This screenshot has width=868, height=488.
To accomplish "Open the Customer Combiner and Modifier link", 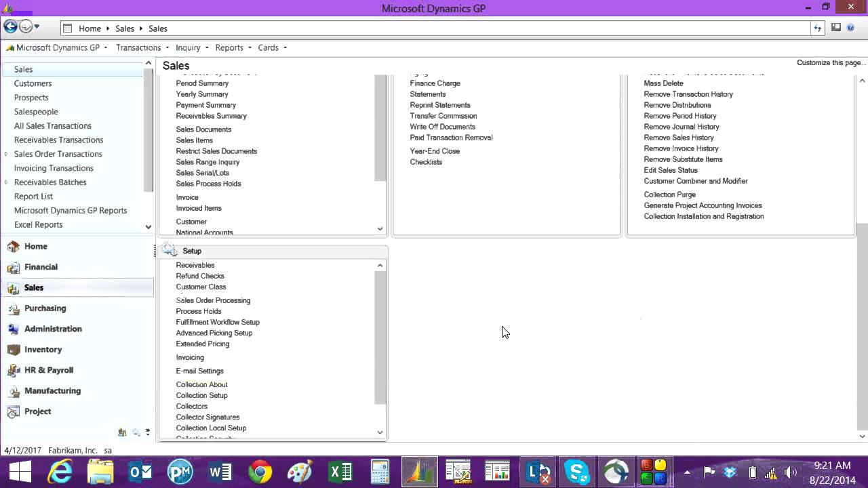I will coord(696,181).
